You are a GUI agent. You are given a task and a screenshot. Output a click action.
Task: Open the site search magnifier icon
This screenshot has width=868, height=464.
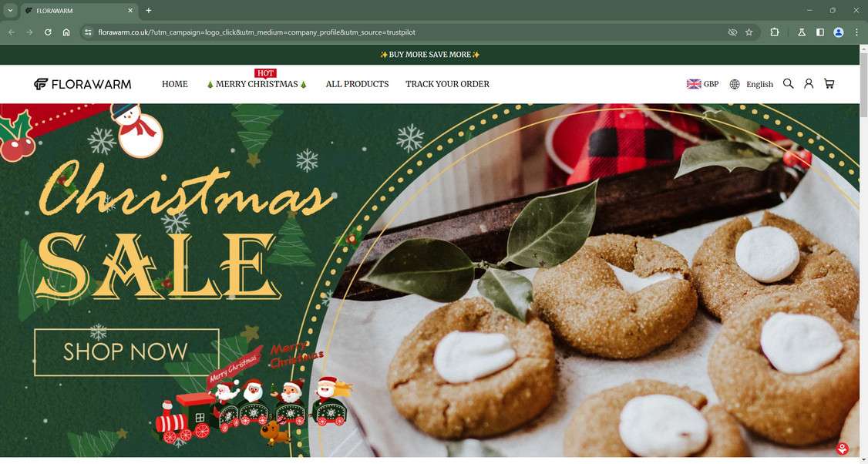789,83
